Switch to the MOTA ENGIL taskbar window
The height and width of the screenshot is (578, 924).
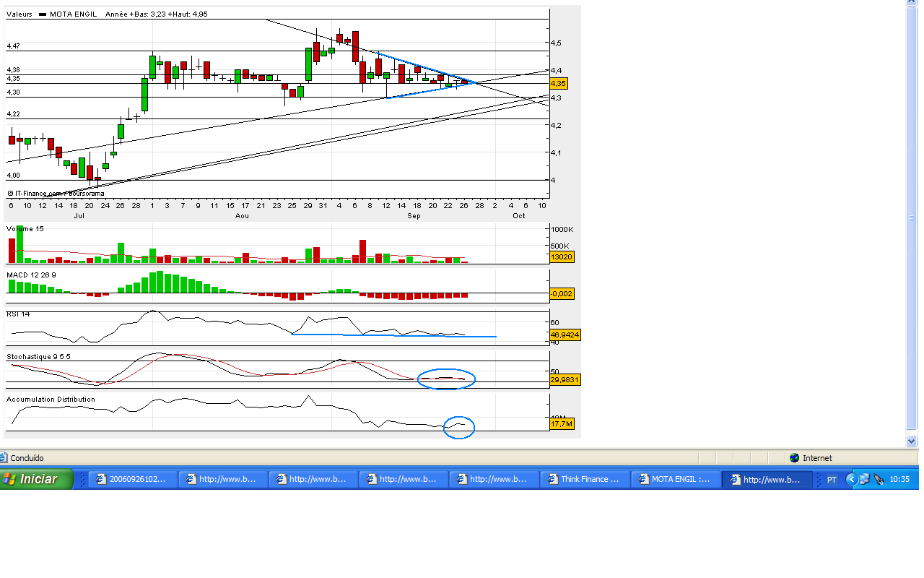point(675,479)
